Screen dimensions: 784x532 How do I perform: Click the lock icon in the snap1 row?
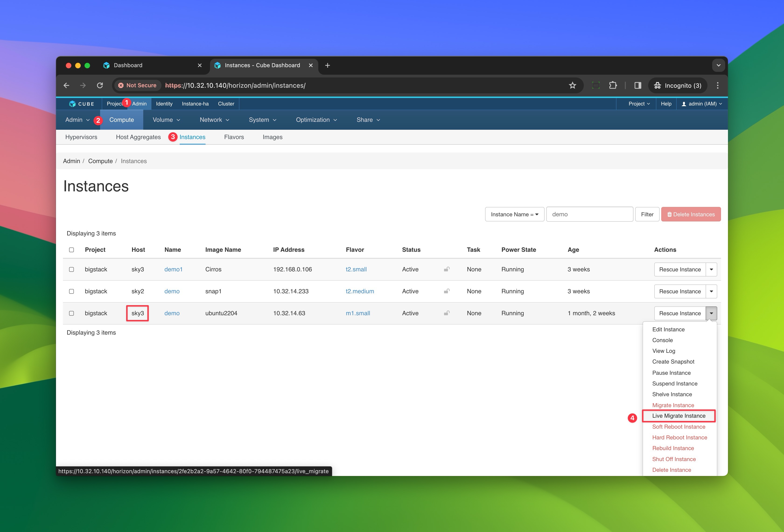coord(447,291)
